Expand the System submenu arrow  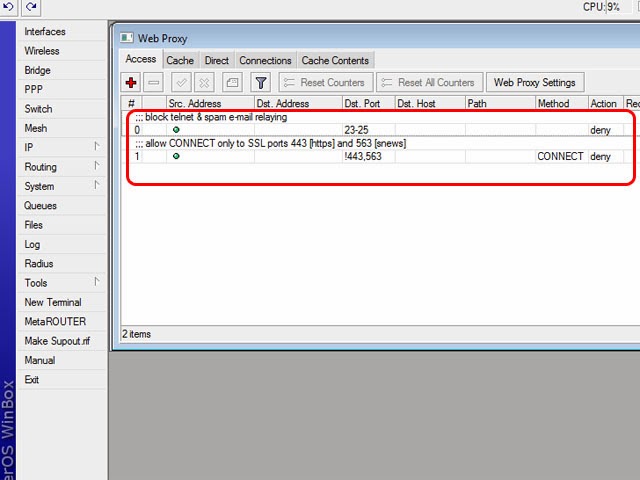pos(96,185)
